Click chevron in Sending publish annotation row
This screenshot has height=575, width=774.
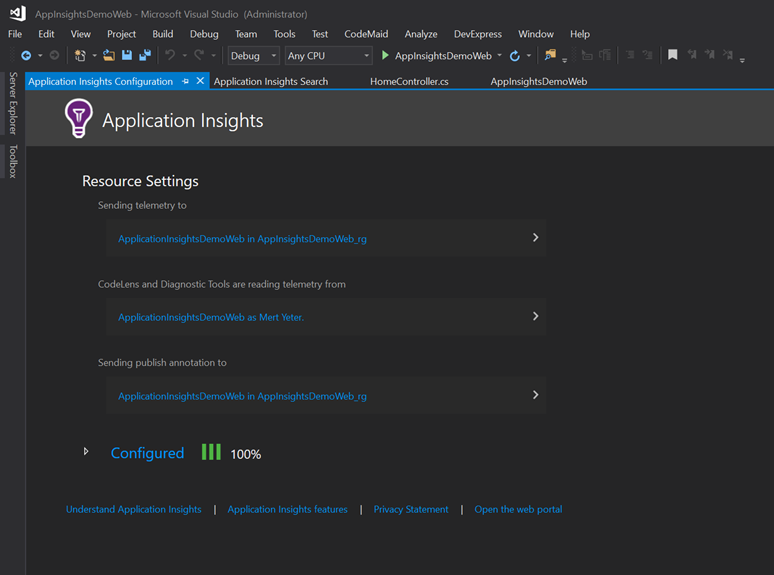pyautogui.click(x=536, y=395)
